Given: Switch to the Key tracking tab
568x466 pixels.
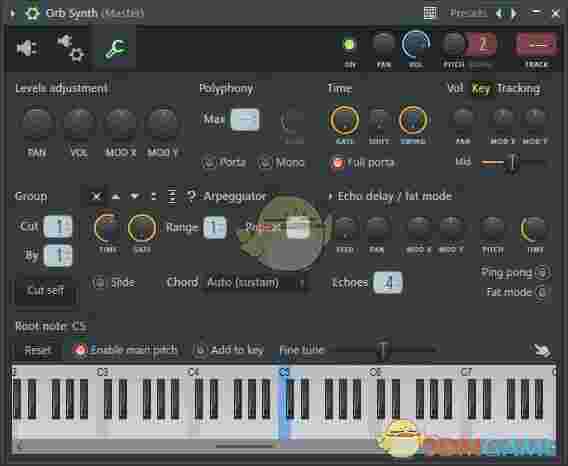Looking at the screenshot, I should (x=481, y=88).
